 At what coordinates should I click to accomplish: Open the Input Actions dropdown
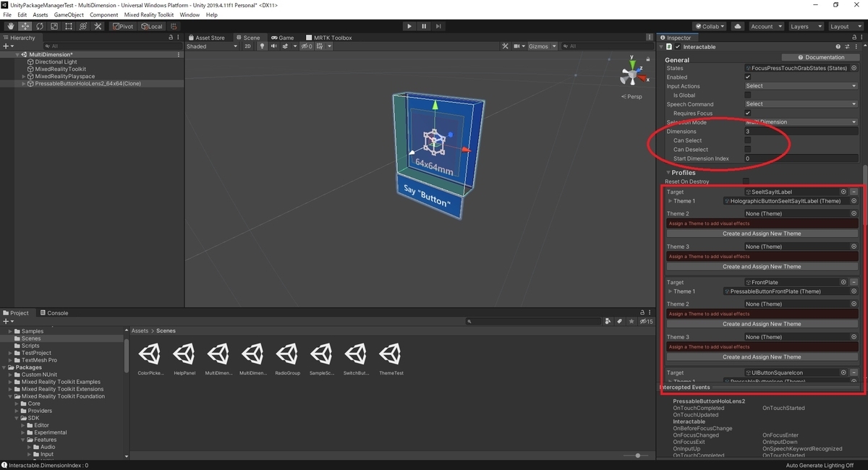pos(801,86)
